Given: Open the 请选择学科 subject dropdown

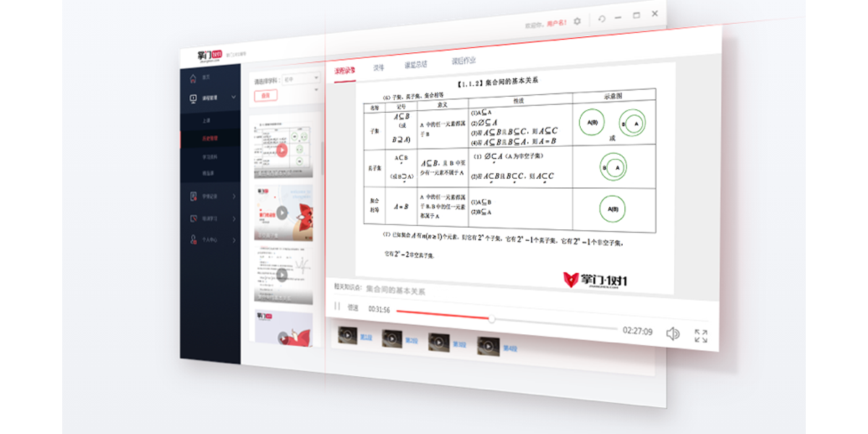Looking at the screenshot, I should [x=301, y=77].
